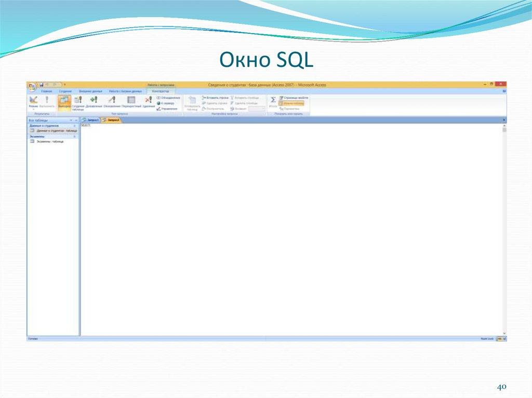Open the Отобразить таблицу dialog icon
The height and width of the screenshot is (398, 532).
click(x=192, y=103)
